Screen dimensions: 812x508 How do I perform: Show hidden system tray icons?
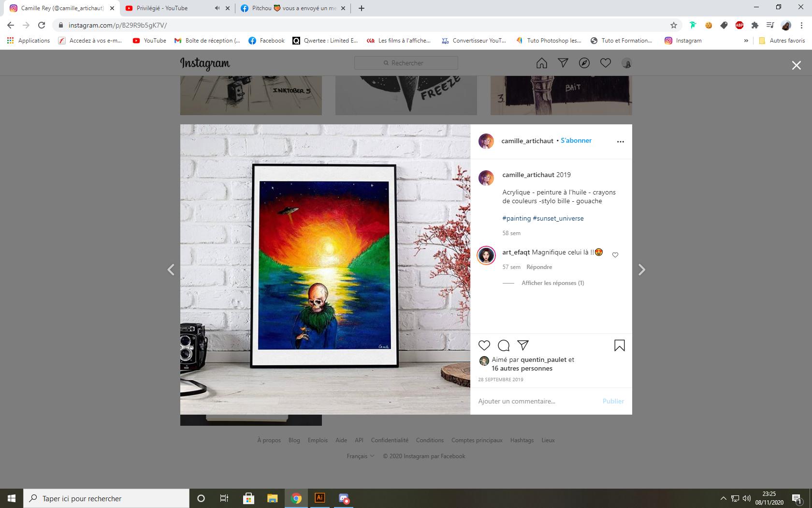pyautogui.click(x=723, y=498)
